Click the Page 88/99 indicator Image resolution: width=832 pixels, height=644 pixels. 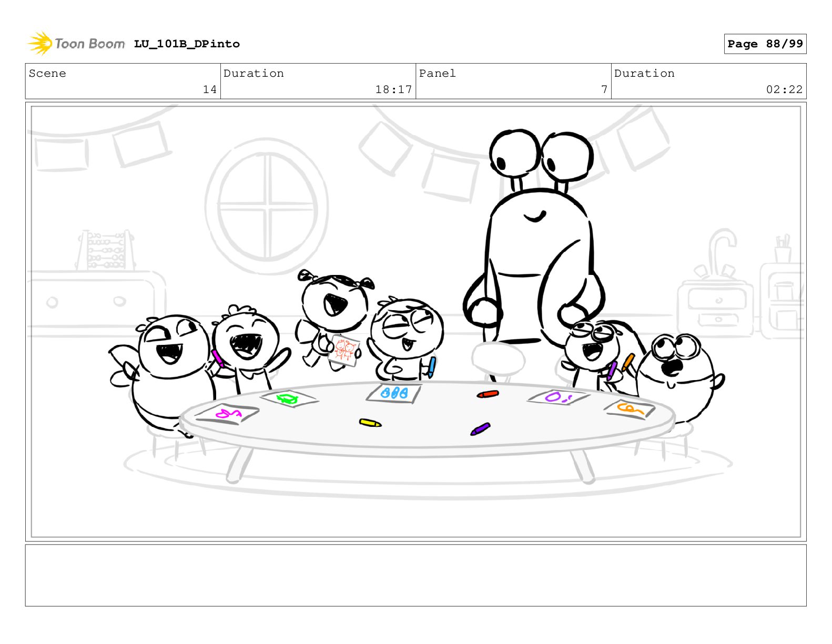pos(765,44)
